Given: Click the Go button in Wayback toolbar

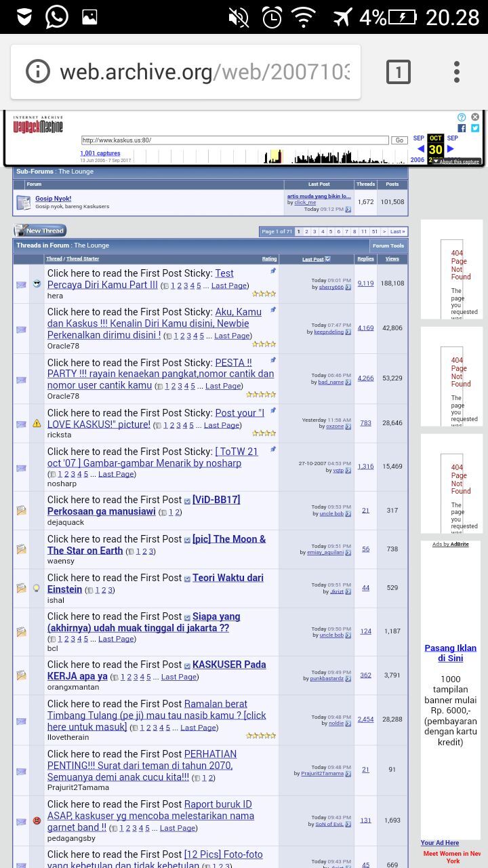Looking at the screenshot, I should pos(399,140).
